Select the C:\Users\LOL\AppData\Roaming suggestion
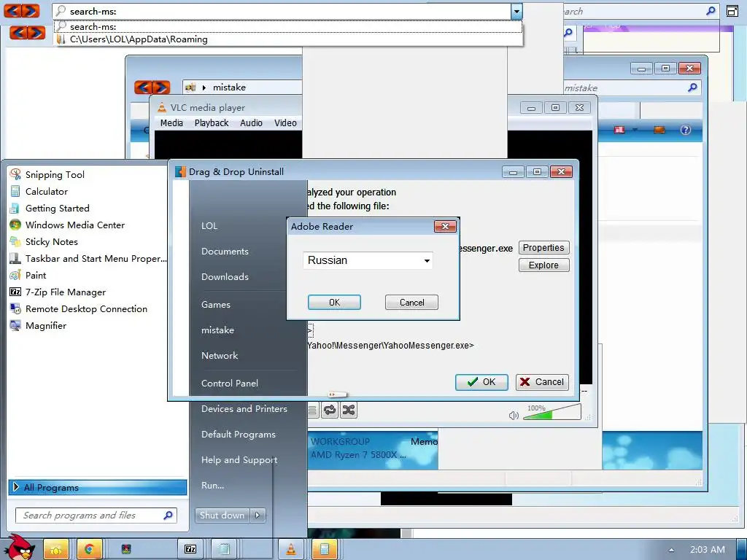 (289, 39)
